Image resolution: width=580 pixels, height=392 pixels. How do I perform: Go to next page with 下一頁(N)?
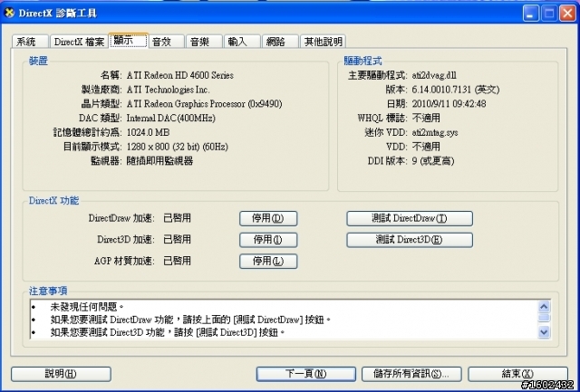coord(306,374)
